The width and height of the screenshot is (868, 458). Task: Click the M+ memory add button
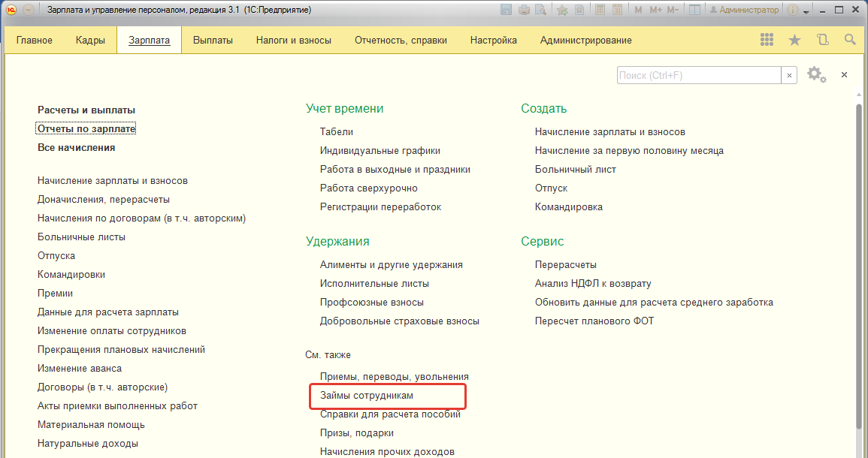tap(656, 10)
